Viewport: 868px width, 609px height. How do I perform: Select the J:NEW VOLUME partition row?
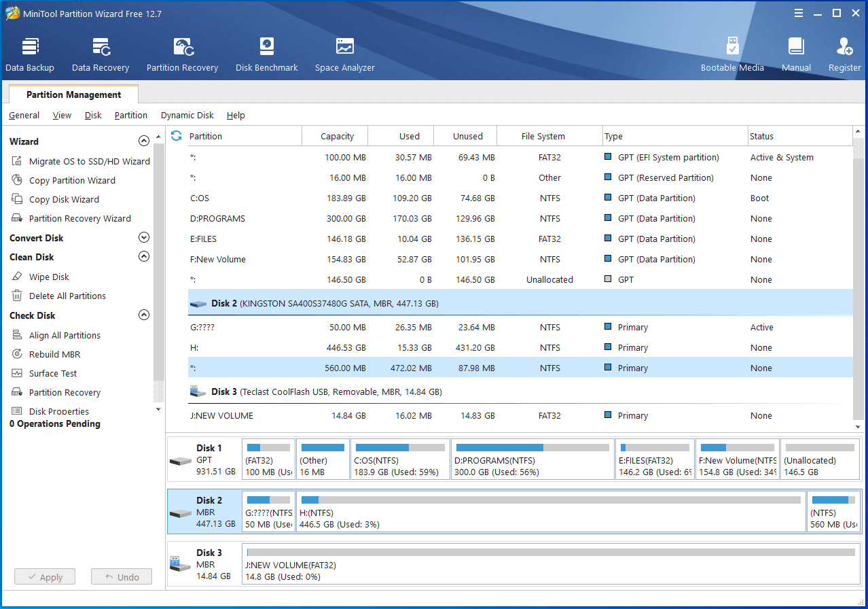520,415
